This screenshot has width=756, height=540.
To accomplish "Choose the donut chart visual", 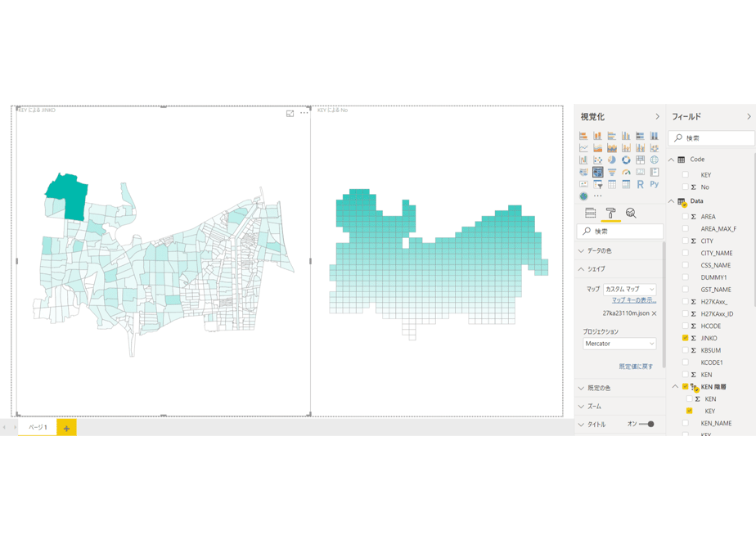I will point(626,160).
